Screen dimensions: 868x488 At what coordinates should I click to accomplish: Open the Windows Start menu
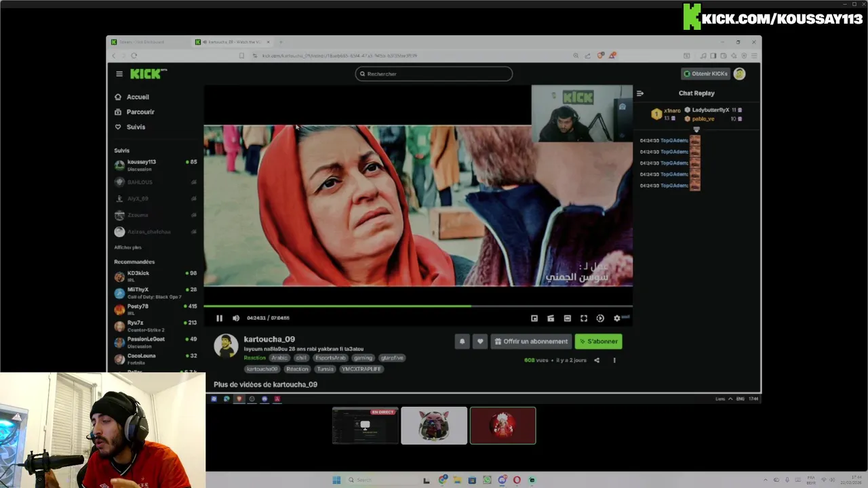[336, 480]
